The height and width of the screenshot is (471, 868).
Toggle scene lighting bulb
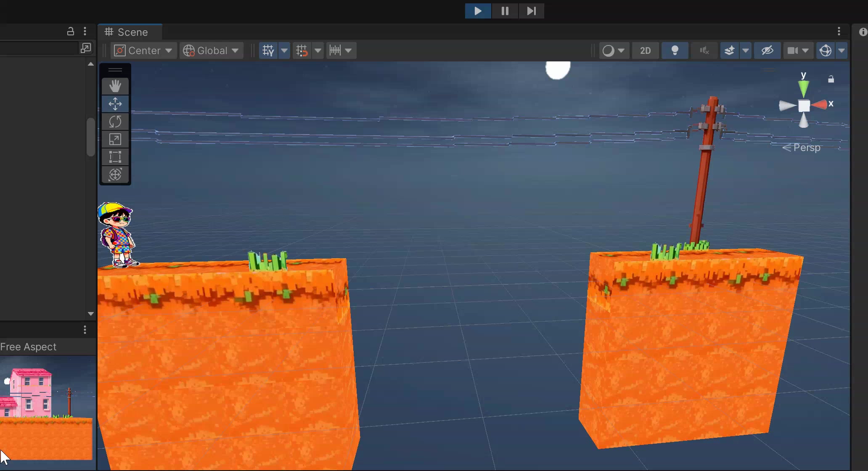(675, 50)
